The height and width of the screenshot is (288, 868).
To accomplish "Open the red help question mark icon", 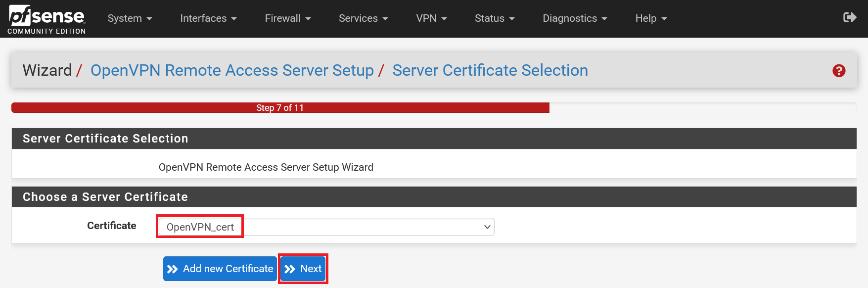I will pyautogui.click(x=839, y=71).
